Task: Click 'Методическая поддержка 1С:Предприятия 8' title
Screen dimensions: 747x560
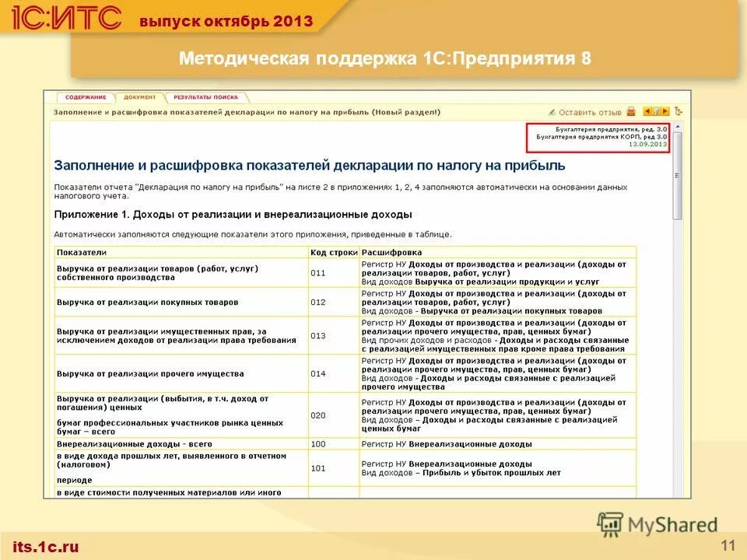Action: (385, 58)
